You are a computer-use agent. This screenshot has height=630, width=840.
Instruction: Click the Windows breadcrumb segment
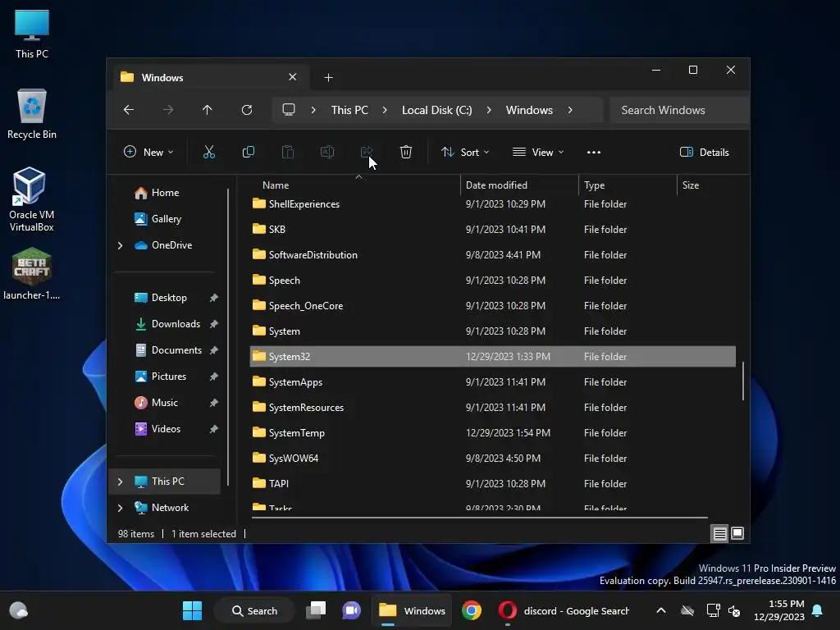coord(529,110)
